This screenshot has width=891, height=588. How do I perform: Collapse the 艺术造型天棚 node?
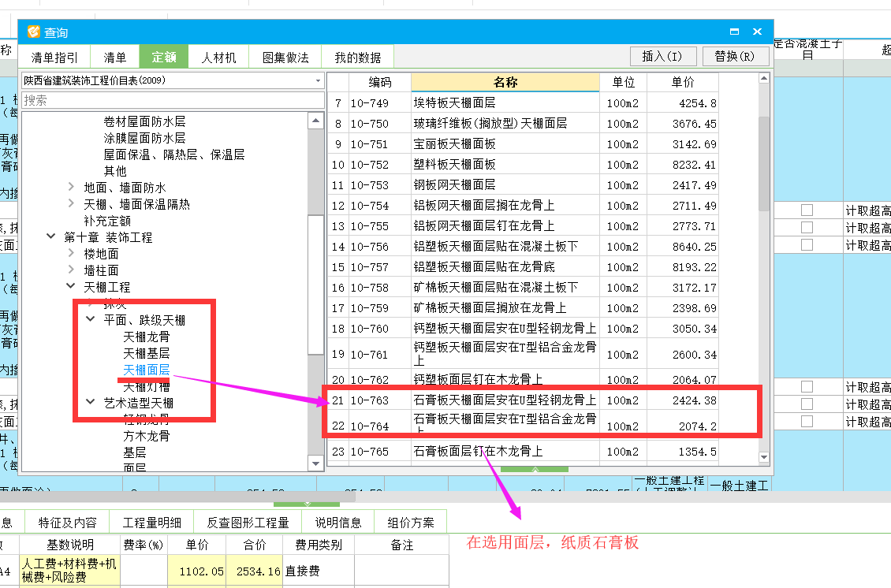[x=91, y=402]
